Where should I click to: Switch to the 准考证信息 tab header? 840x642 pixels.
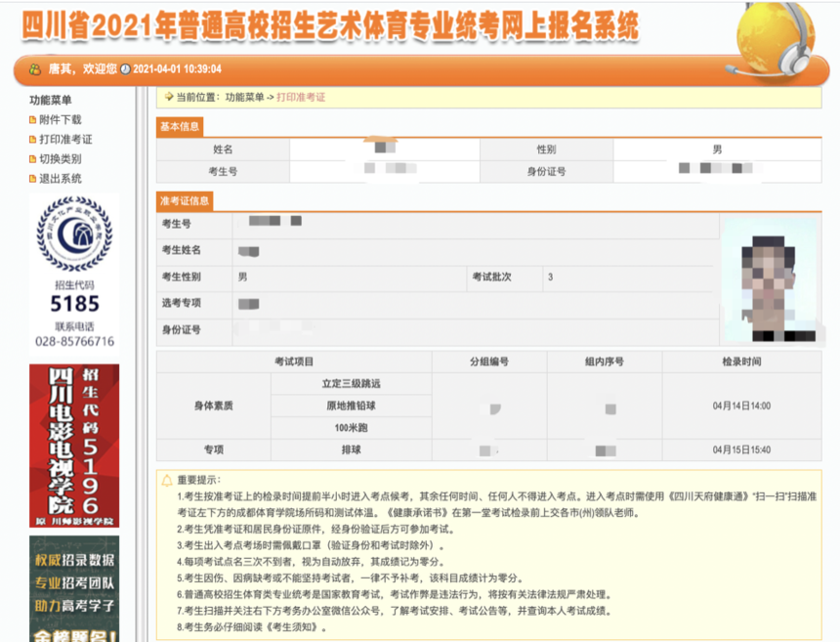(x=185, y=201)
